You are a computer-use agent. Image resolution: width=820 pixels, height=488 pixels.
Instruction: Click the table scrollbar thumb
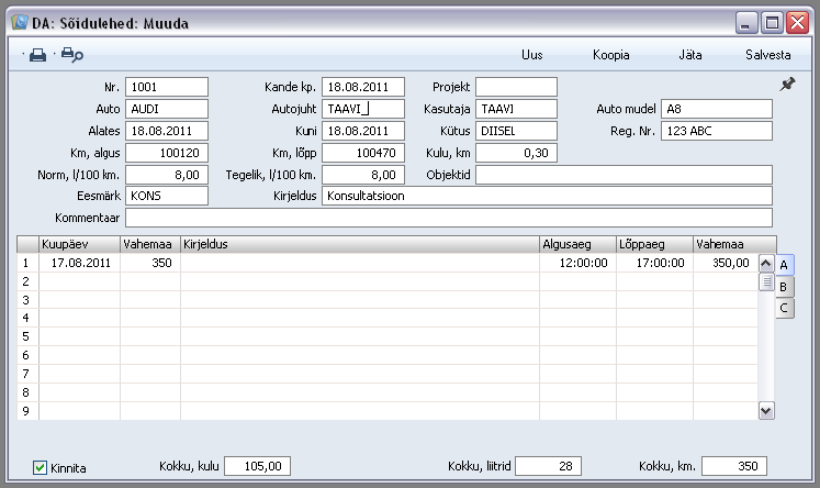point(766,282)
